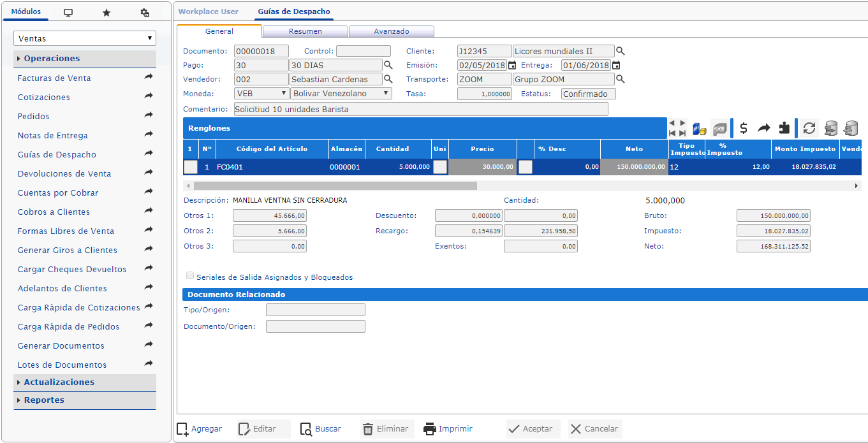868x443 pixels.
Task: Expand the Actualizaciones section
Action: (x=85, y=382)
